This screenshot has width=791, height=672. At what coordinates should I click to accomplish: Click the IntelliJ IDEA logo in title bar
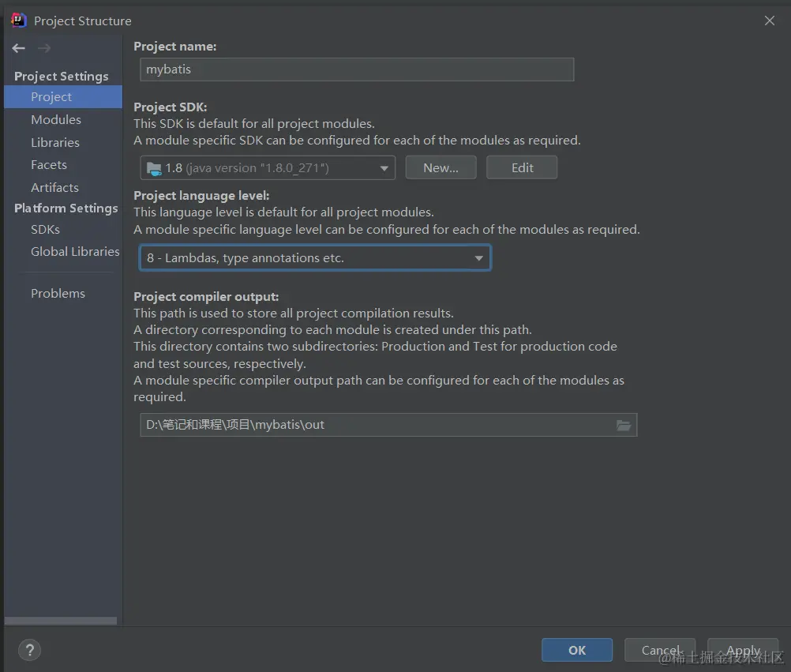19,21
